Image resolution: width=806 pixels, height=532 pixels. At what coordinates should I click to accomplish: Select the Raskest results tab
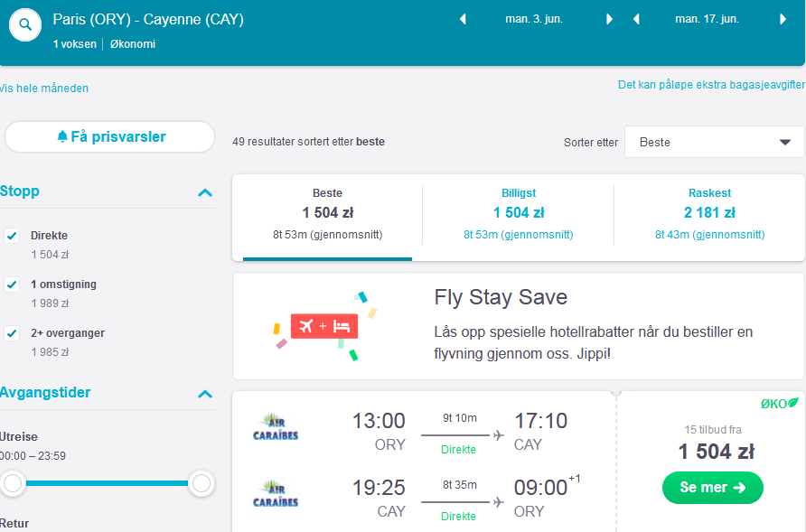click(709, 214)
